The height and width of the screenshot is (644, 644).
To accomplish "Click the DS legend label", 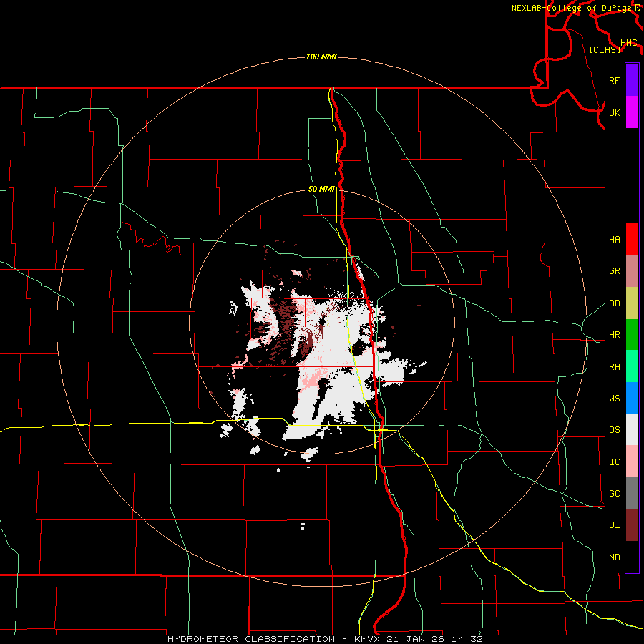I will [615, 430].
